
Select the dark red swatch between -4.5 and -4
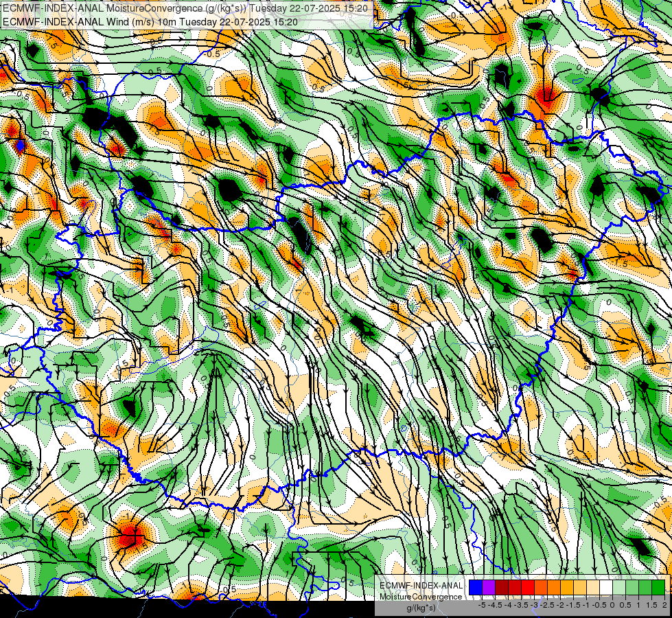pos(502,587)
